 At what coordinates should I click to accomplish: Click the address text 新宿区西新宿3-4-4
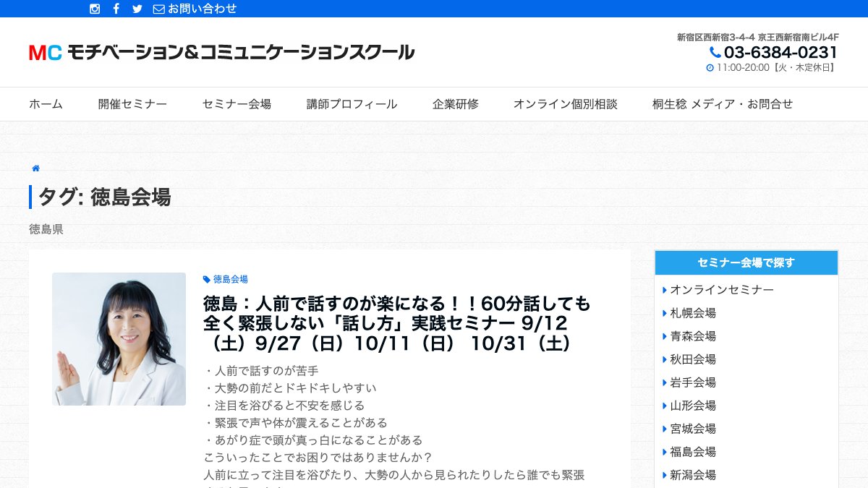click(715, 37)
